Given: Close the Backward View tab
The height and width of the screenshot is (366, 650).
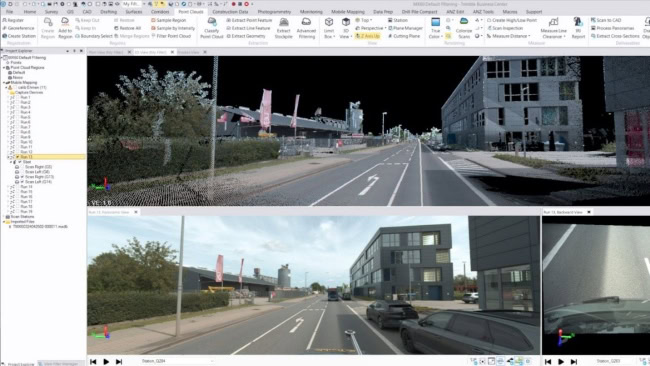Looking at the screenshot, I should point(589,212).
